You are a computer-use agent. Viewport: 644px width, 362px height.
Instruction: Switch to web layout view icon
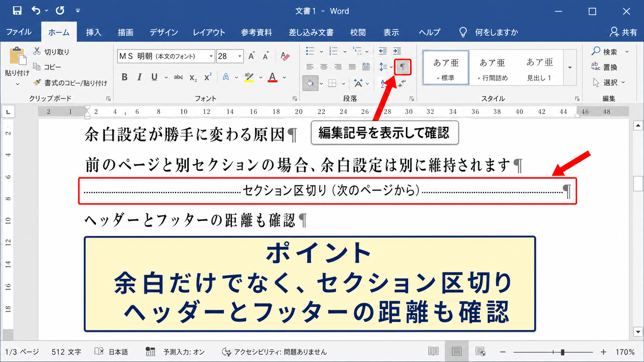coord(480,351)
